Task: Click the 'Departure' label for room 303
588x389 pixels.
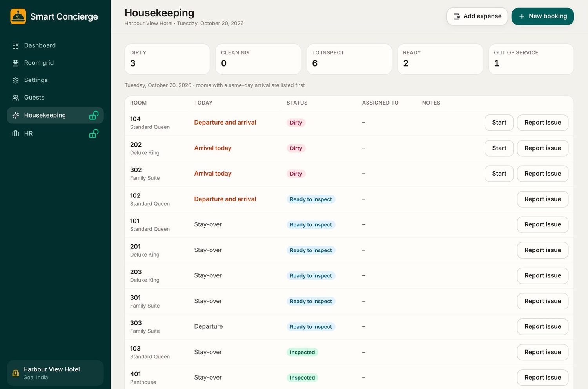Action: [209, 326]
